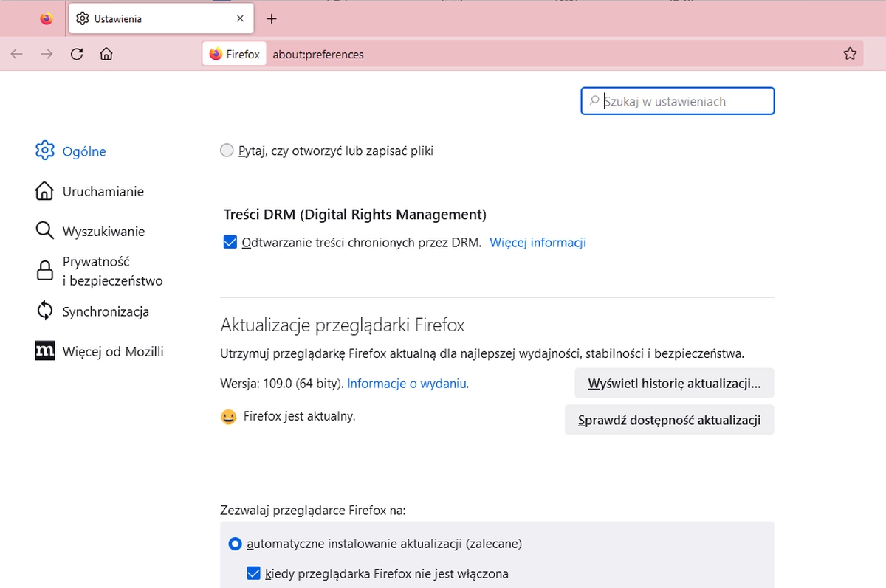This screenshot has width=886, height=588.
Task: Click 'Sprawdź dostępność aktualizacji' button
Action: pyautogui.click(x=669, y=420)
